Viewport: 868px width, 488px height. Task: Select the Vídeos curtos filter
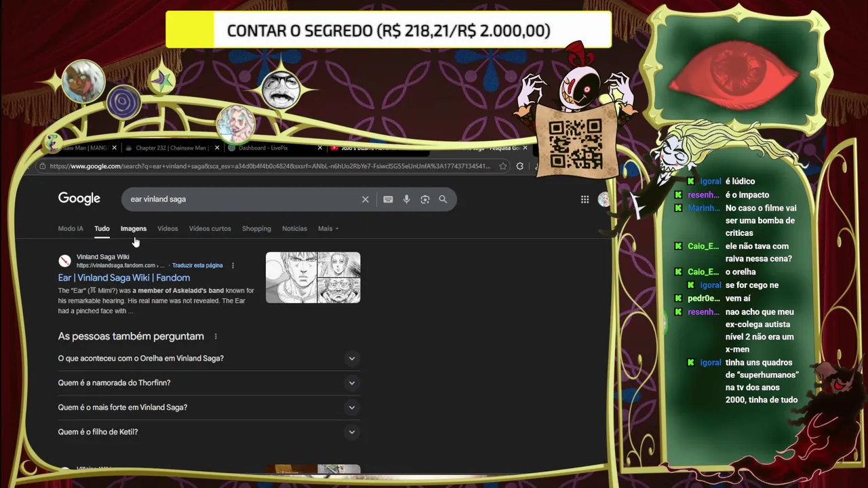pos(210,228)
